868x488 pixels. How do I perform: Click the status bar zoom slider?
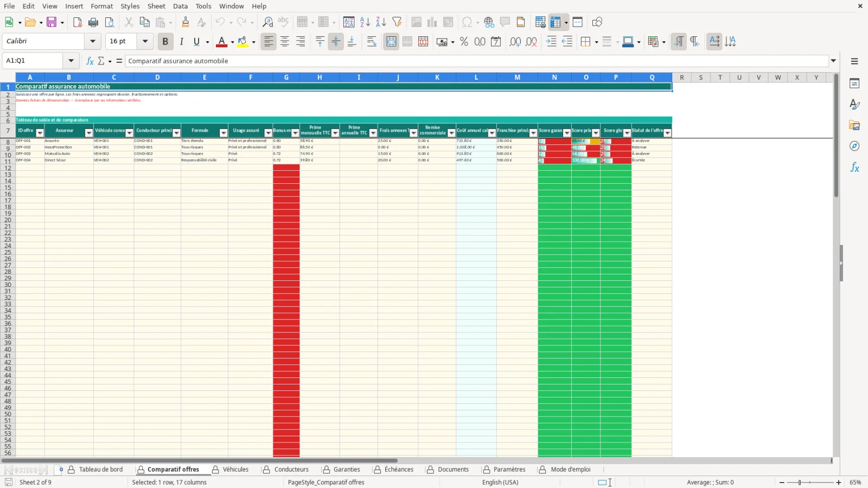[x=810, y=483]
